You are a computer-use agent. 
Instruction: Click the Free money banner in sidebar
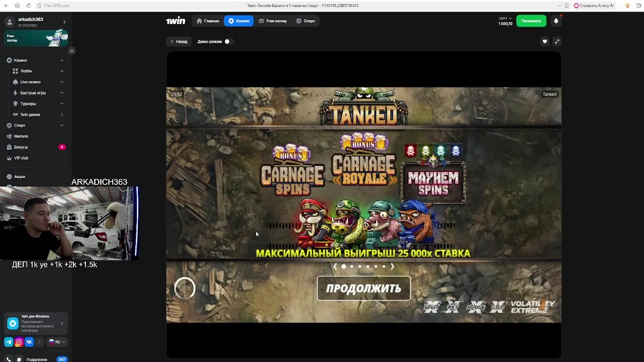point(36,39)
